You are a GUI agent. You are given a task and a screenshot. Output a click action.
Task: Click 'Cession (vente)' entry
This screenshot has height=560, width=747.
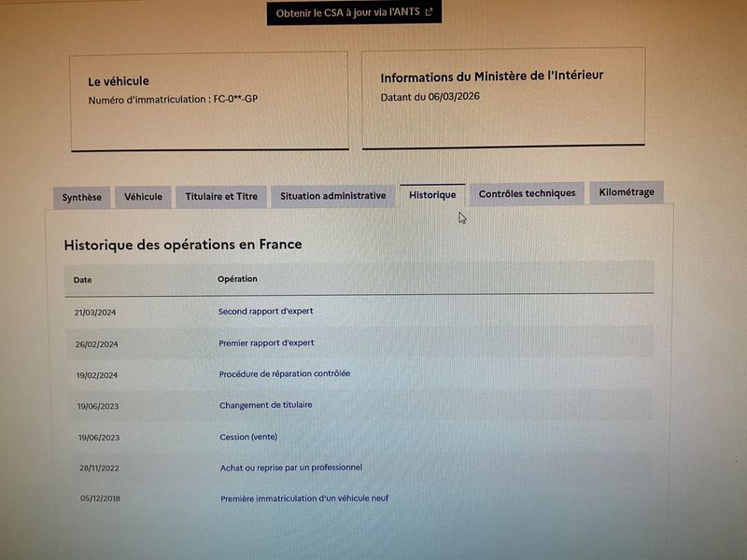pyautogui.click(x=248, y=437)
